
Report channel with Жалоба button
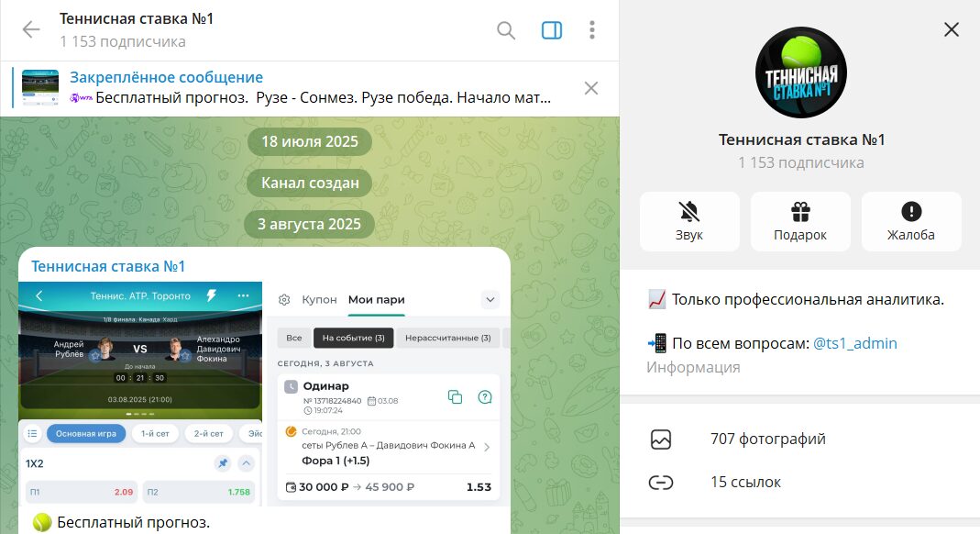tap(911, 221)
